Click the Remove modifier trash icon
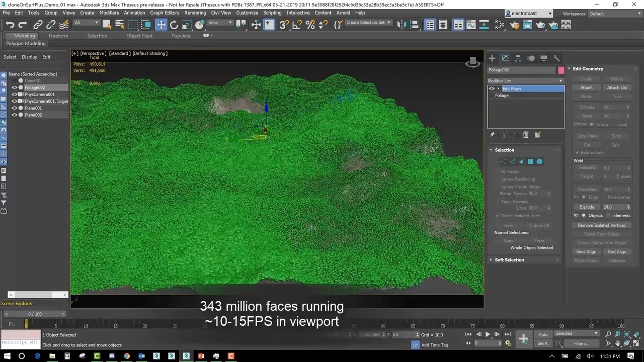The image size is (644, 362). (526, 135)
